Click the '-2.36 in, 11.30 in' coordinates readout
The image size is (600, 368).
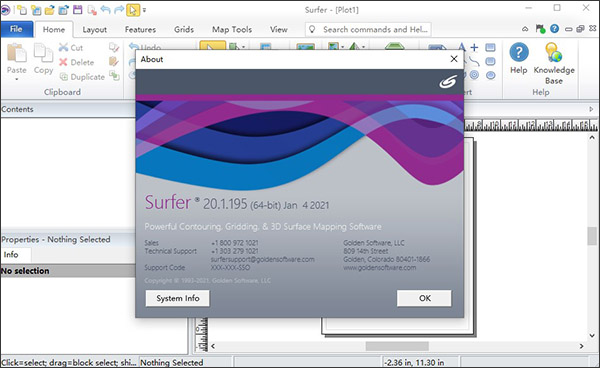[x=414, y=362]
